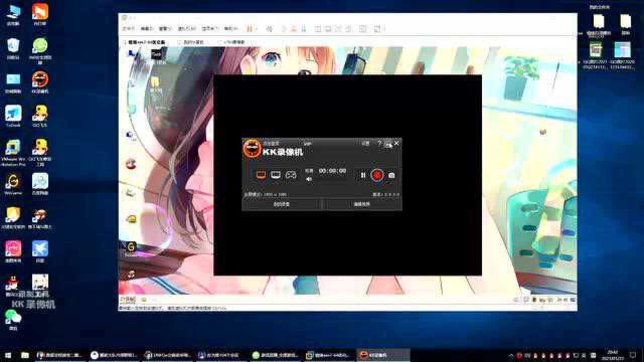Send Ctrl+Alt+Del via VMware toolbar icon

269,29
